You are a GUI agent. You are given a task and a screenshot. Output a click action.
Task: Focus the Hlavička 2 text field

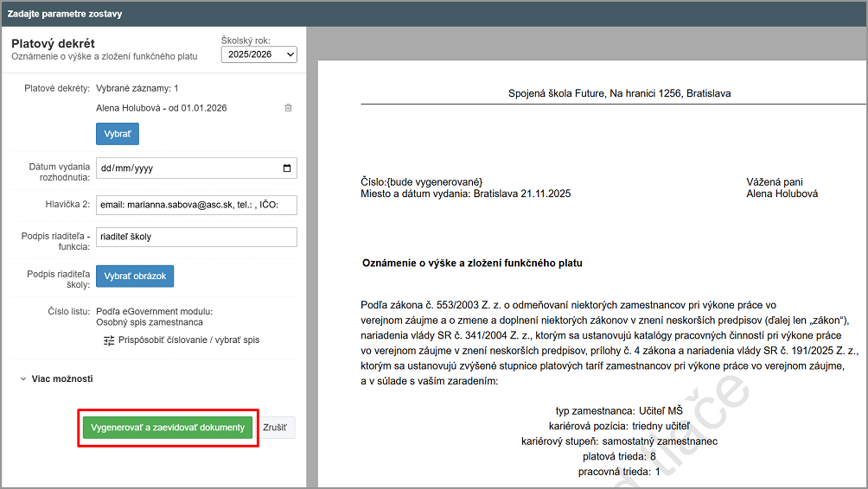click(195, 205)
